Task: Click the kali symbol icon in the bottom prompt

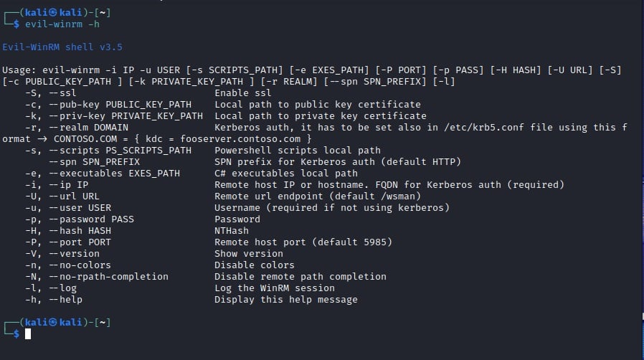Action: coord(52,322)
